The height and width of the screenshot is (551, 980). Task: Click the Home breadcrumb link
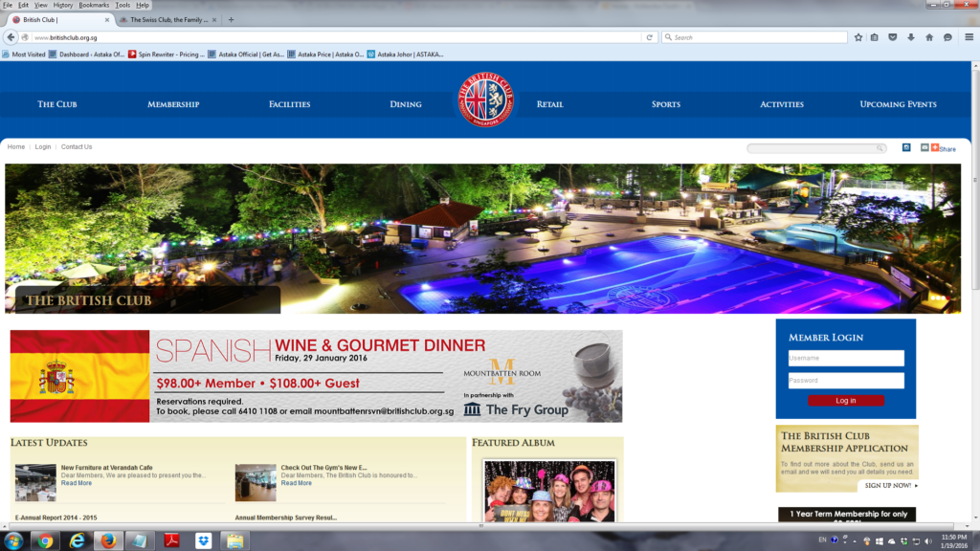pyautogui.click(x=16, y=146)
